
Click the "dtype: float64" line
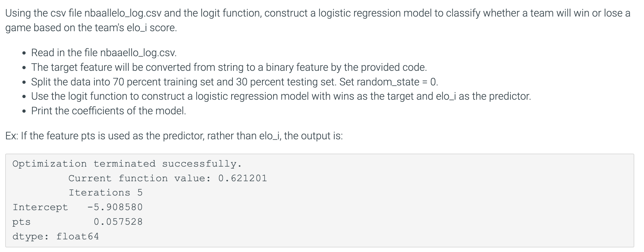(55, 236)
